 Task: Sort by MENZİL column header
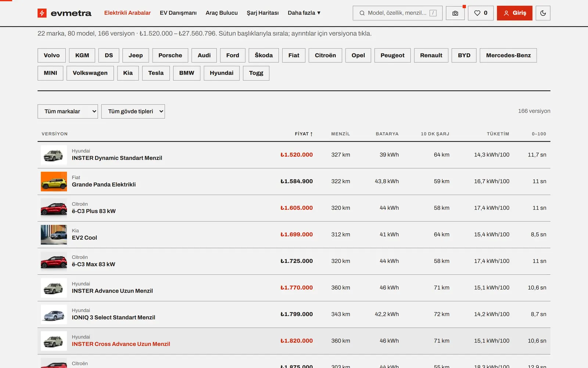(x=341, y=134)
